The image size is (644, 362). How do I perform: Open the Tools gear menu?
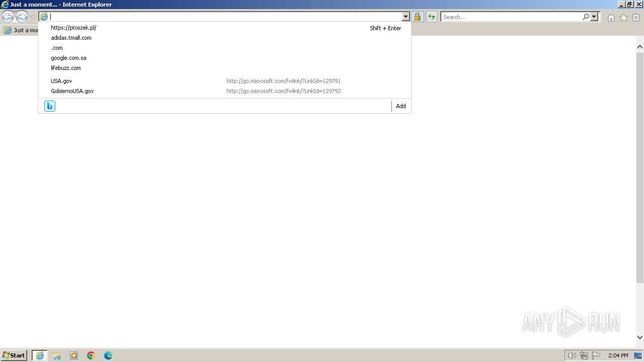[636, 18]
